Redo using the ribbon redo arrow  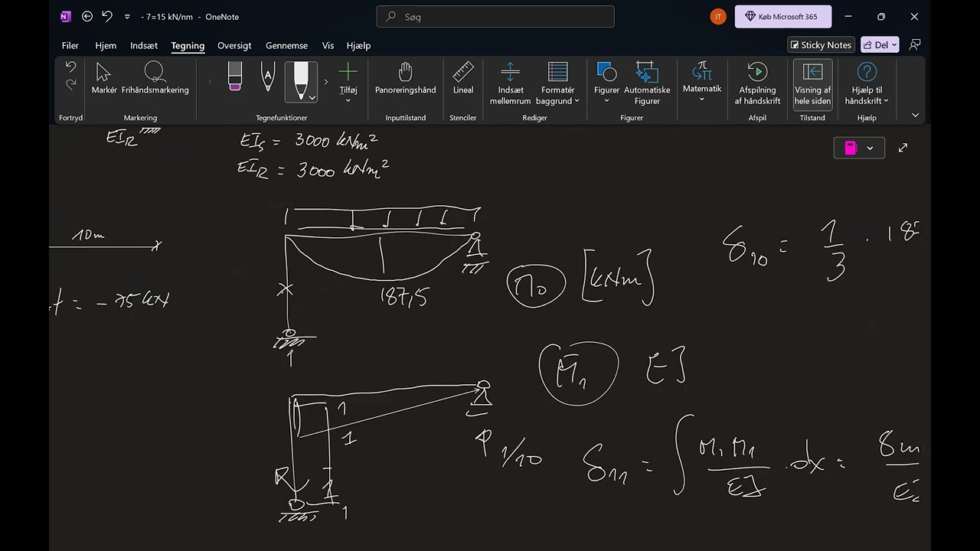point(70,84)
